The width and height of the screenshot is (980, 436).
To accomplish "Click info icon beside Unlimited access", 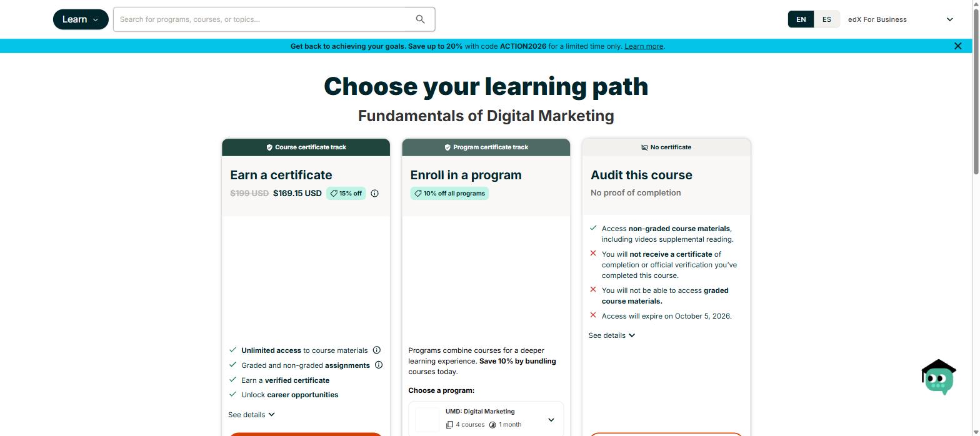I will pyautogui.click(x=376, y=350).
